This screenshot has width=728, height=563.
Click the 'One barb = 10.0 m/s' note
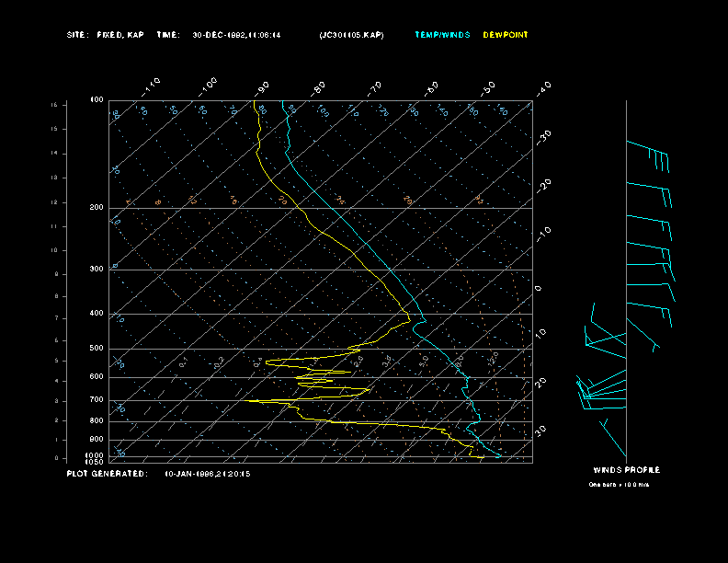click(x=619, y=485)
